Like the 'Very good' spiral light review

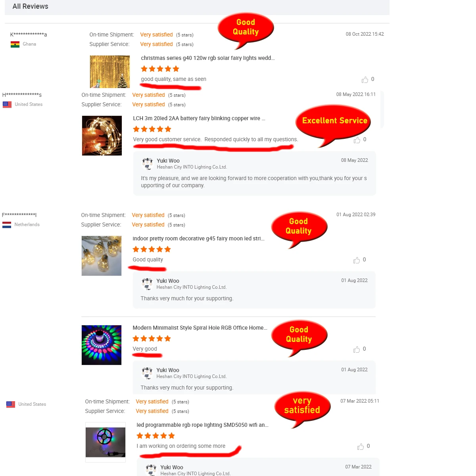click(357, 349)
